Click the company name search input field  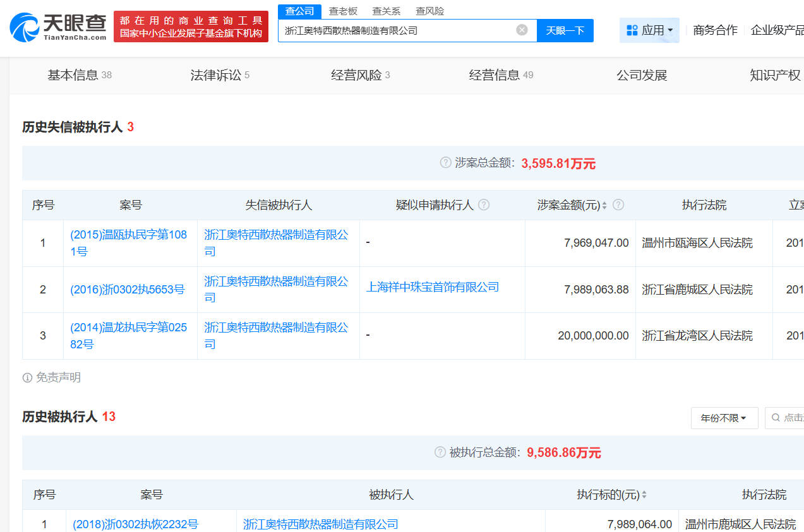point(397,30)
